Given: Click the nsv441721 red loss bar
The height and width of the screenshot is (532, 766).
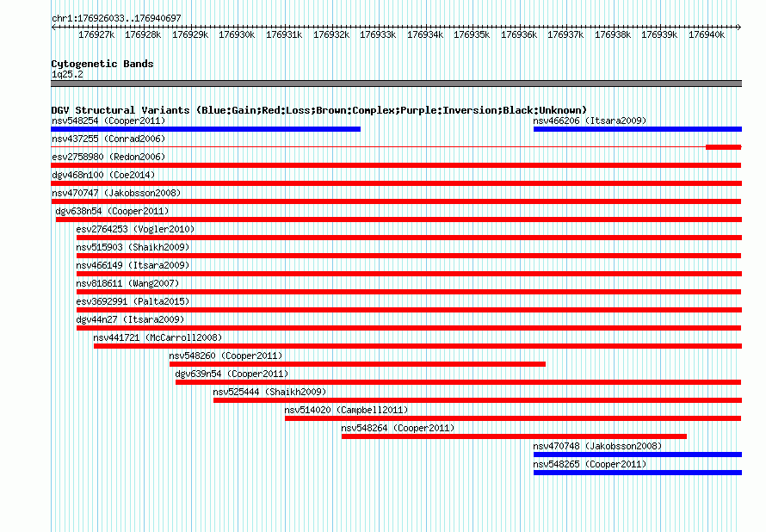Looking at the screenshot, I should pos(417,346).
